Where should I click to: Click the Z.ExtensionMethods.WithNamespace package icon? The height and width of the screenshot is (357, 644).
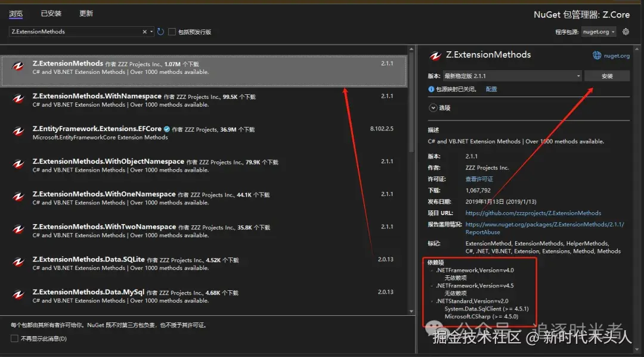tap(18, 99)
